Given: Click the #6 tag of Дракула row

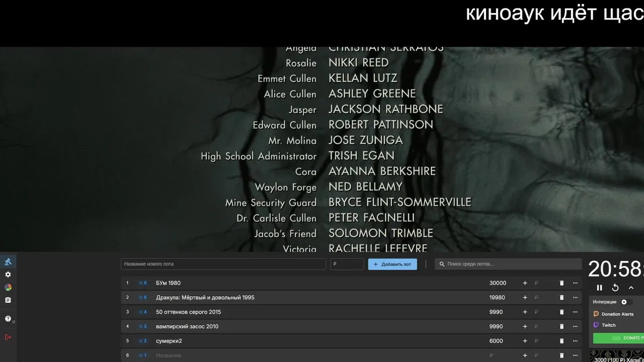Looking at the screenshot, I should point(143,298).
